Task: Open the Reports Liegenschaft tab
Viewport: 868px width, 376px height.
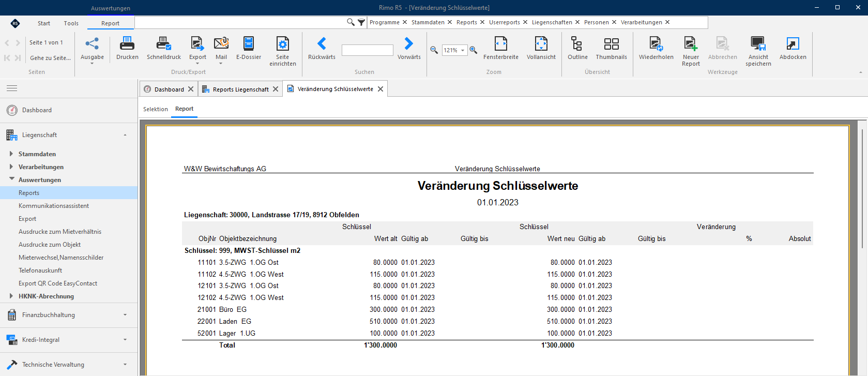Action: click(241, 89)
